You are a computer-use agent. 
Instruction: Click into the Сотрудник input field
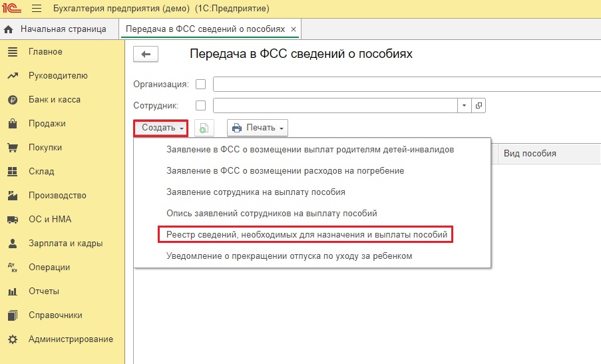[335, 105]
